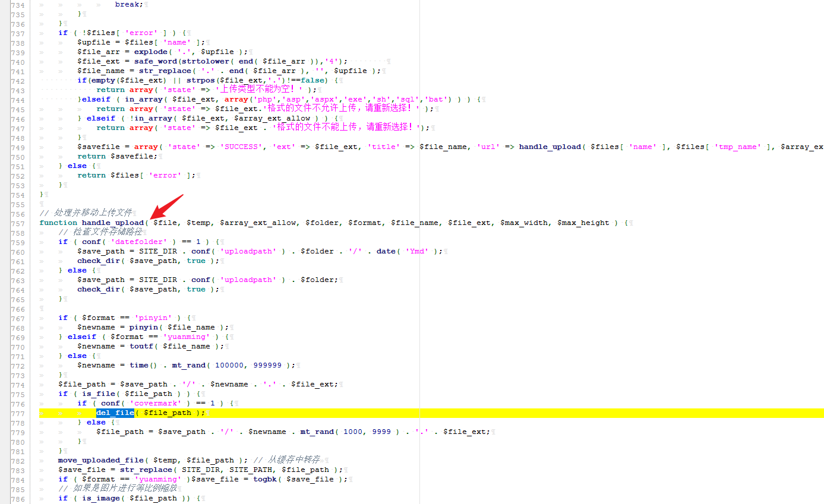Click the mt_rand call on line 772
The height and width of the screenshot is (504, 824).
(189, 364)
